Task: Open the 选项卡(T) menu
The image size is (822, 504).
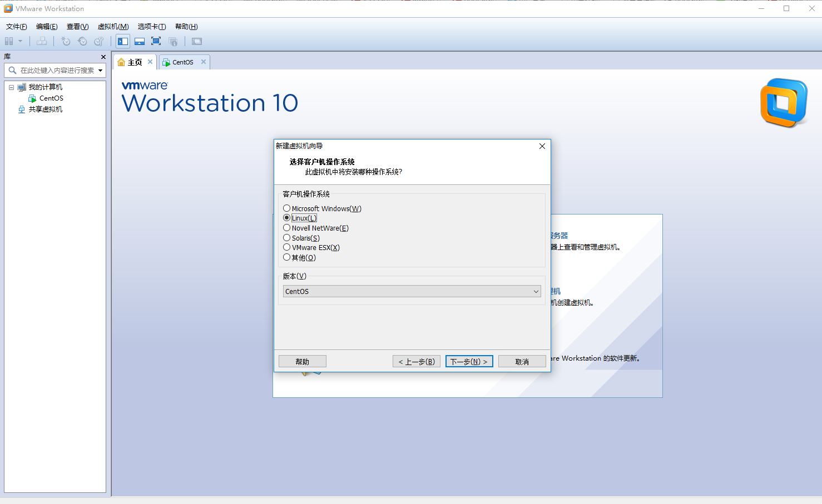Action: pos(152,27)
